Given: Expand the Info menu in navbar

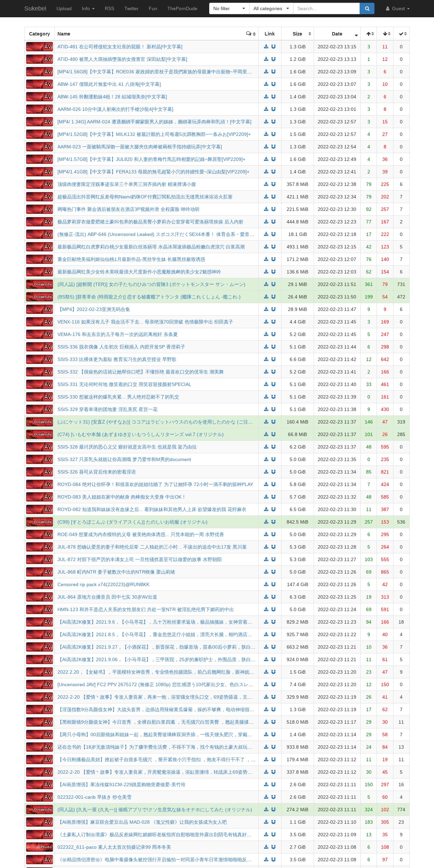Looking at the screenshot, I should click(88, 8).
